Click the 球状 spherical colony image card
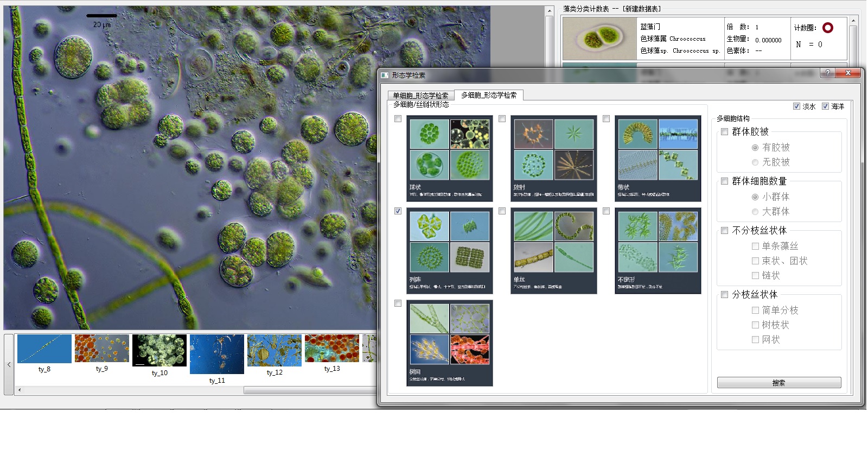The image size is (868, 468). tap(450, 159)
